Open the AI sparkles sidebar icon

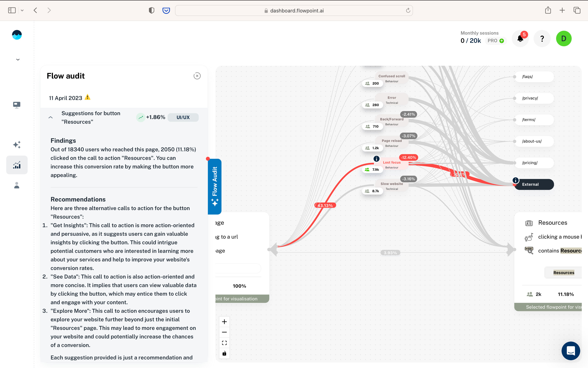[x=17, y=145]
